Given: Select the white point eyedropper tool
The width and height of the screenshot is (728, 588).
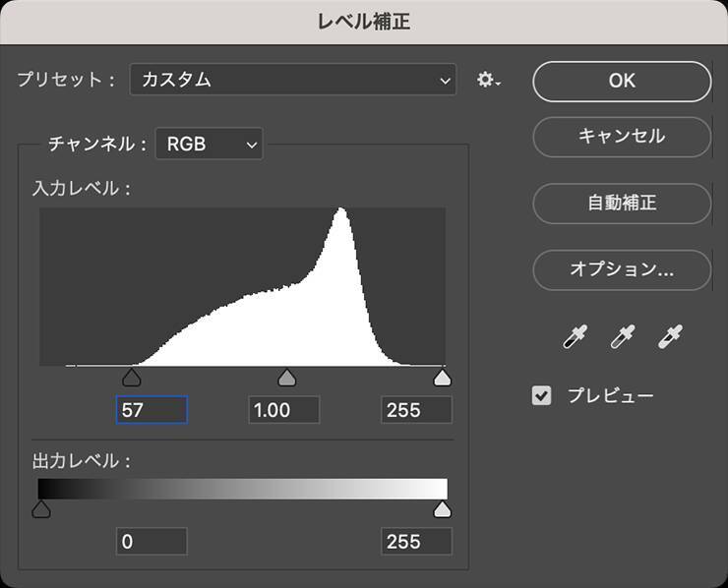Looking at the screenshot, I should click(x=670, y=337).
